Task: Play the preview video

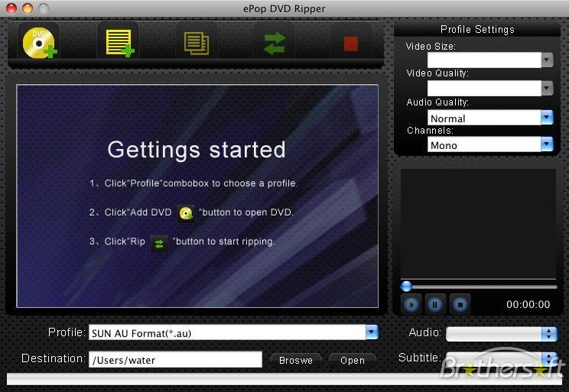Action: tap(411, 305)
